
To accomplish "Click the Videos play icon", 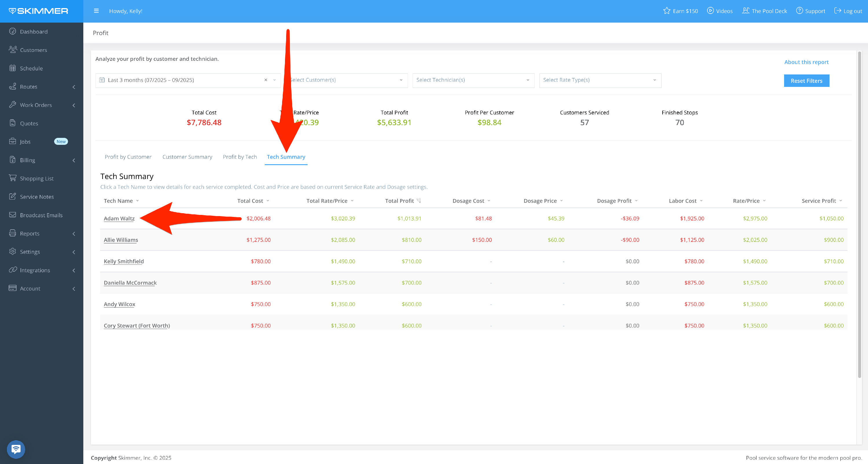I will 710,11.
